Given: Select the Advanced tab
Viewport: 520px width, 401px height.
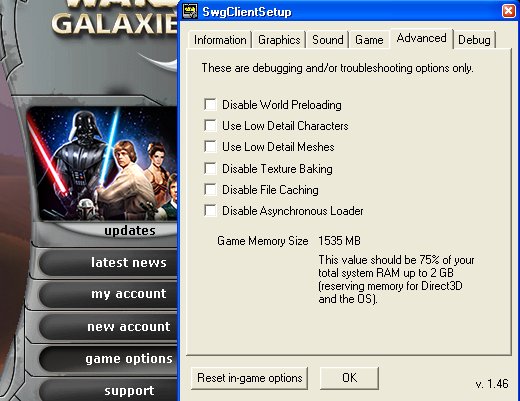Looking at the screenshot, I should coord(421,38).
